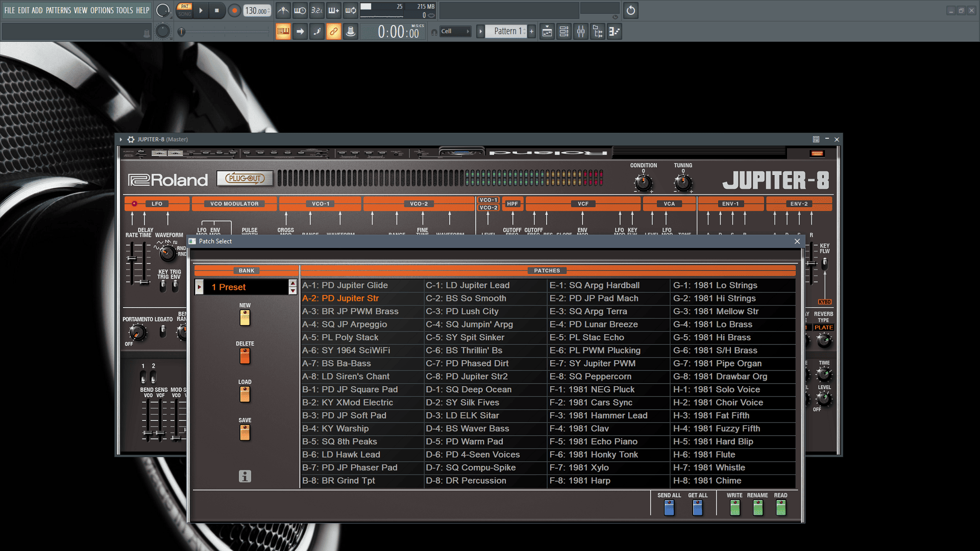Switch transport to PAT mode

[x=185, y=7]
